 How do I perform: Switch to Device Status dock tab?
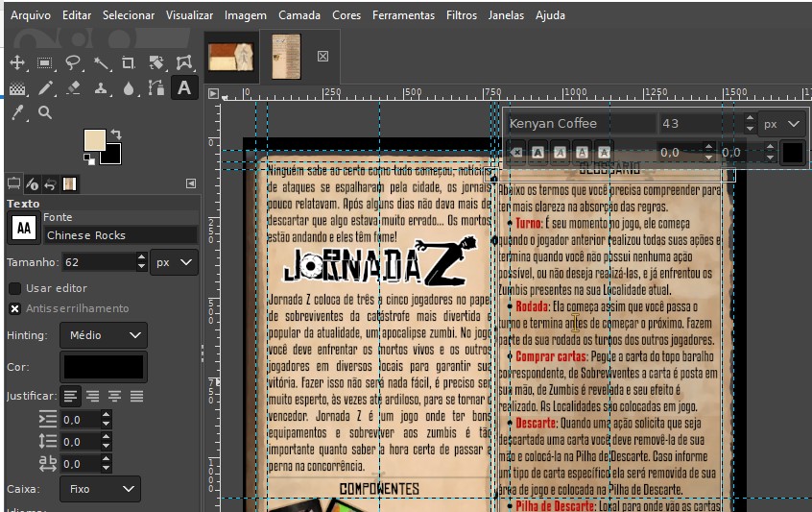click(x=32, y=183)
